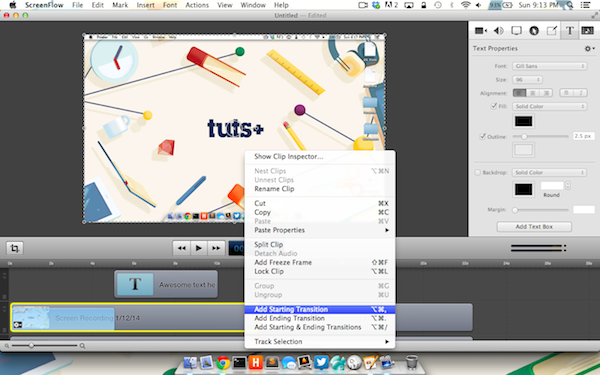Open the ScreenFlow camera icon in Dock
The width and height of the screenshot is (600, 375).
click(x=387, y=362)
